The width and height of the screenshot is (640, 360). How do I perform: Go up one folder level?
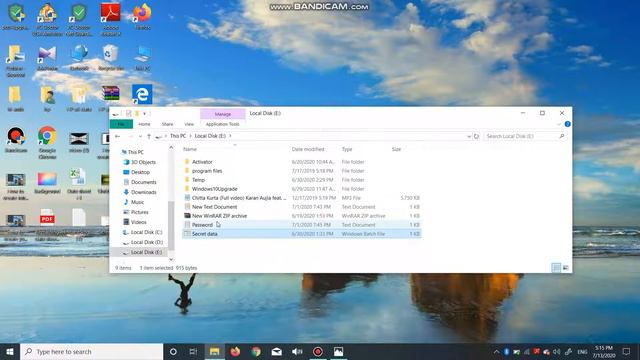tap(149, 136)
